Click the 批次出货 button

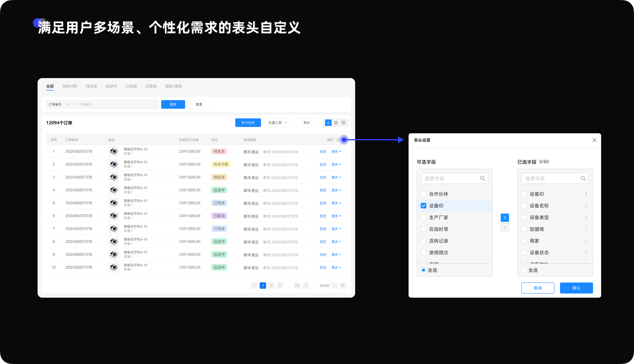coord(248,123)
